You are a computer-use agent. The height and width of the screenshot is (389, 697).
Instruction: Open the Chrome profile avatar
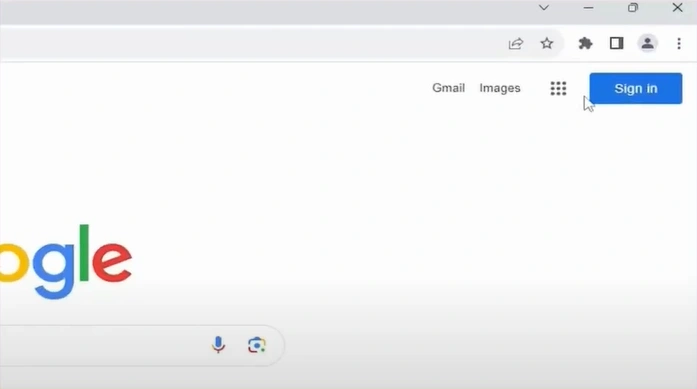[648, 44]
